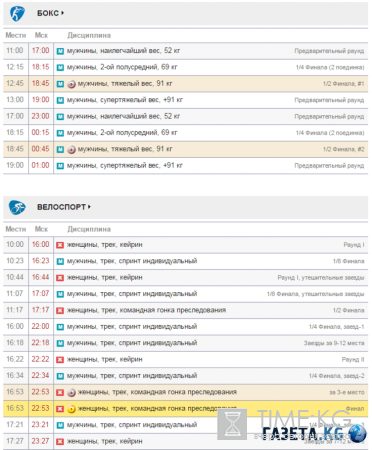372x450 pixels.
Task: Click '1/4 Финала, заезд-1' stage text
Action: (x=337, y=327)
